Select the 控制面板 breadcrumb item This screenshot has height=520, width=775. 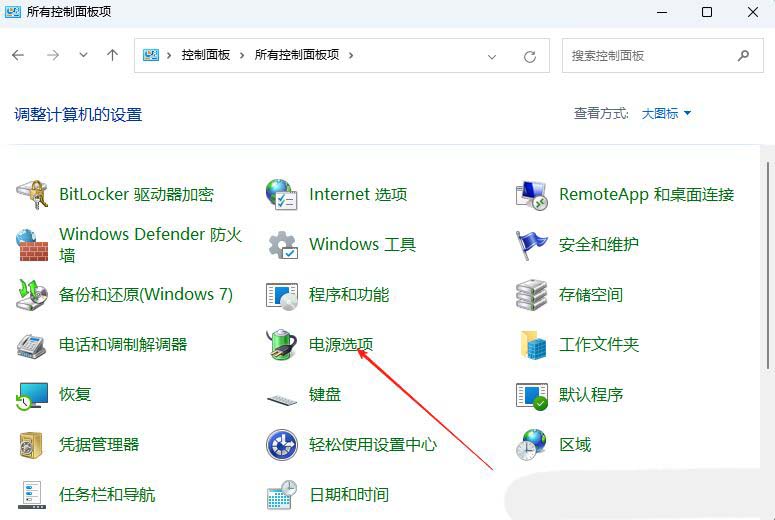tap(206, 55)
